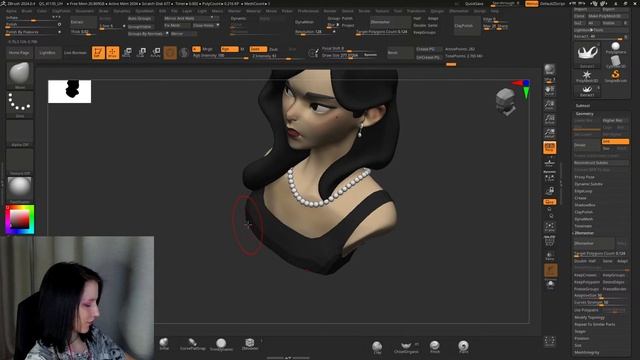Open the Dots stroke type selector
The image size is (640, 360).
click(20, 104)
